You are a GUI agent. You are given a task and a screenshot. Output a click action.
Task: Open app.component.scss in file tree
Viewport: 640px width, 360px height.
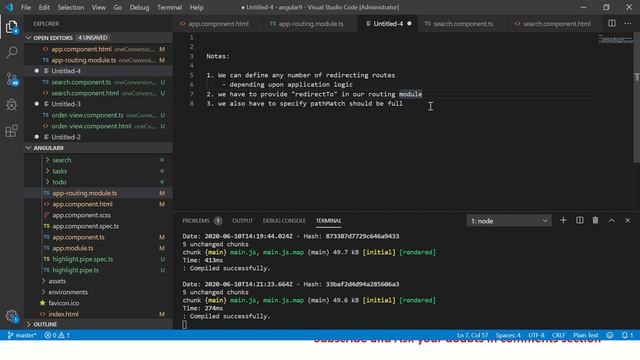(98, 215)
